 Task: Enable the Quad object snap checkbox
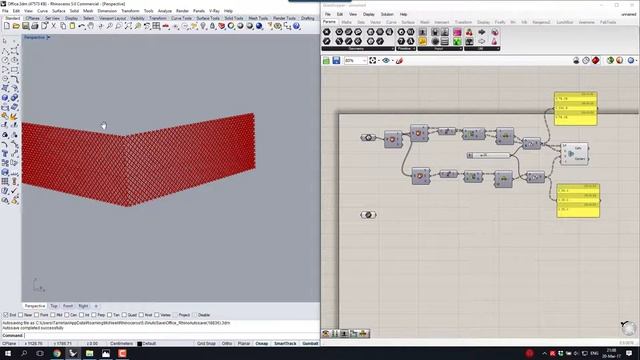pos(124,315)
